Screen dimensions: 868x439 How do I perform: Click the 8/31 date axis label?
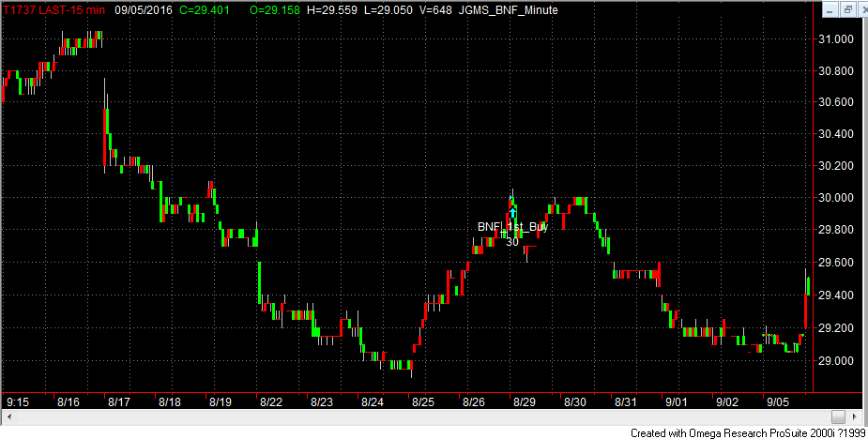click(x=626, y=401)
